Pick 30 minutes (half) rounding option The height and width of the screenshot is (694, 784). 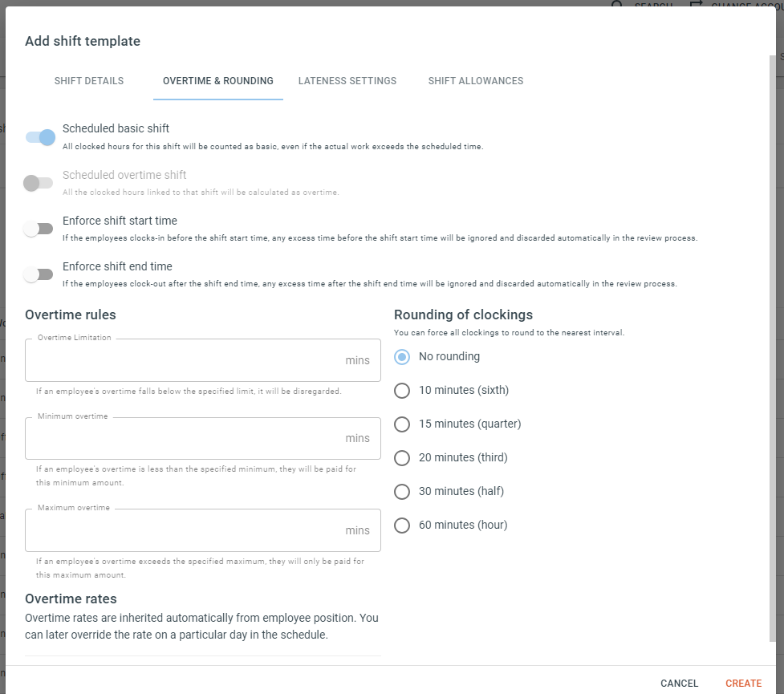[x=402, y=492]
